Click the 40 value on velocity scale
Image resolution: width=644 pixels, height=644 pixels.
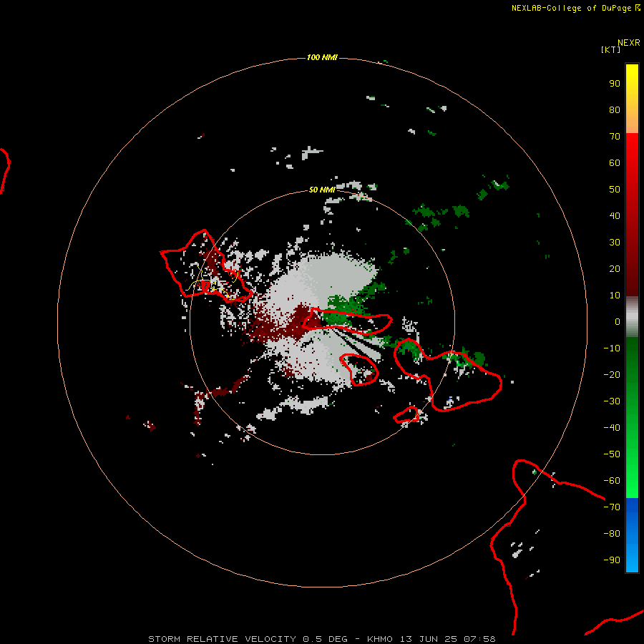click(615, 215)
